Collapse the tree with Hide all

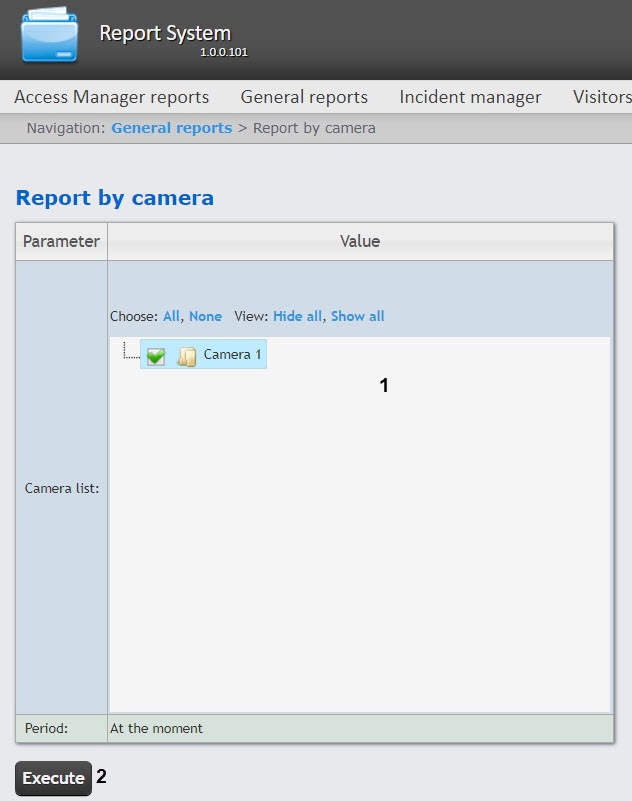tap(297, 316)
